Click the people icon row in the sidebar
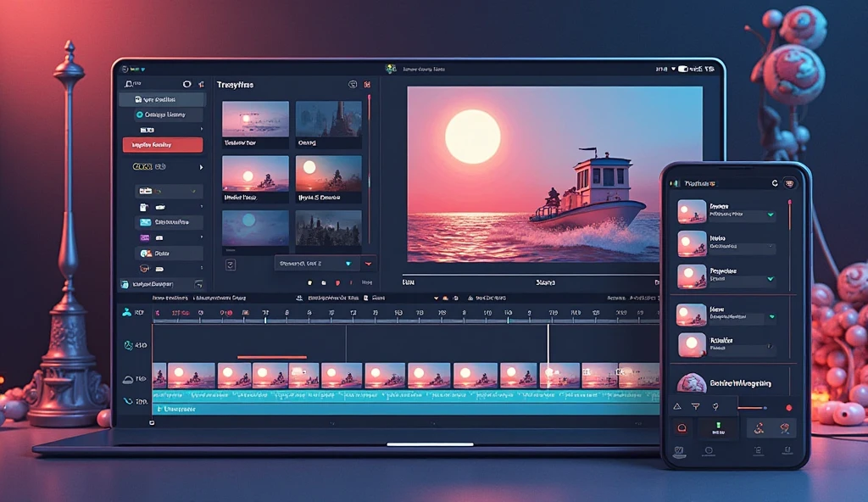This screenshot has width=868, height=502. coord(169,254)
